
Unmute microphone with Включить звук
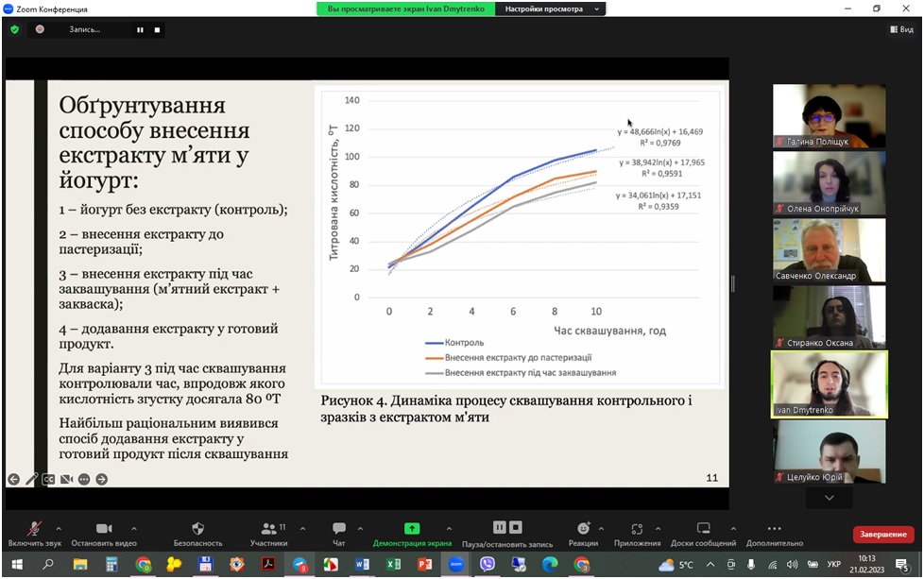[x=35, y=533]
